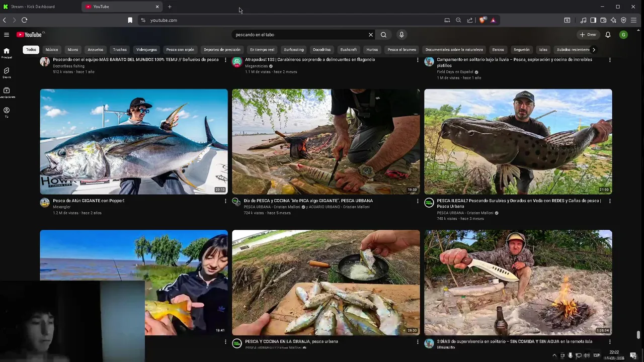Open Brave Leo AI sparkle icon

(613, 20)
